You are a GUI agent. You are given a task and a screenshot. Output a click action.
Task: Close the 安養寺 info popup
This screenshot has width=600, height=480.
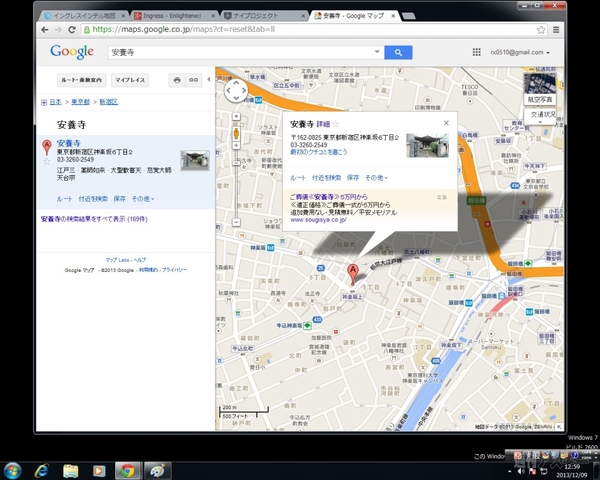click(446, 123)
